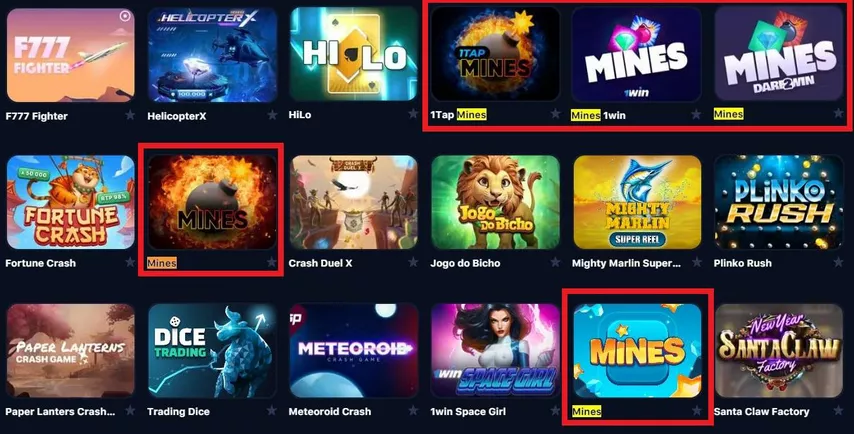Select the Santa Claw Factory thumbnail
The width and height of the screenshot is (854, 434).
coord(779,351)
